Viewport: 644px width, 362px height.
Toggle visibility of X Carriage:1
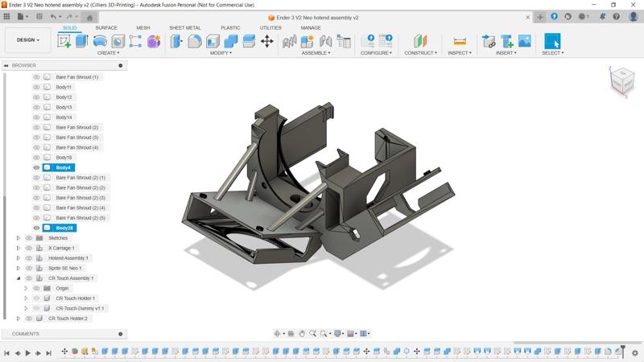point(29,248)
